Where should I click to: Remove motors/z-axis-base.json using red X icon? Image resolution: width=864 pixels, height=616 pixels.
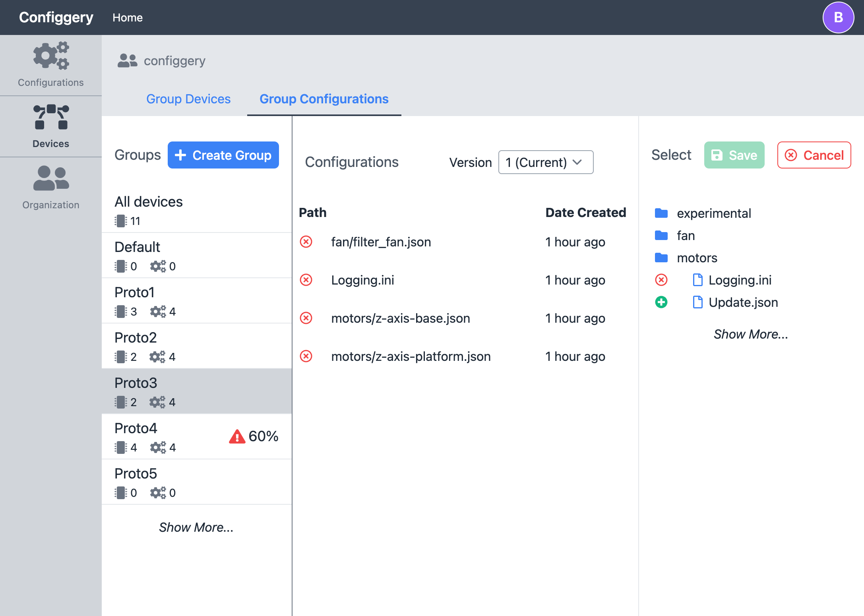306,318
